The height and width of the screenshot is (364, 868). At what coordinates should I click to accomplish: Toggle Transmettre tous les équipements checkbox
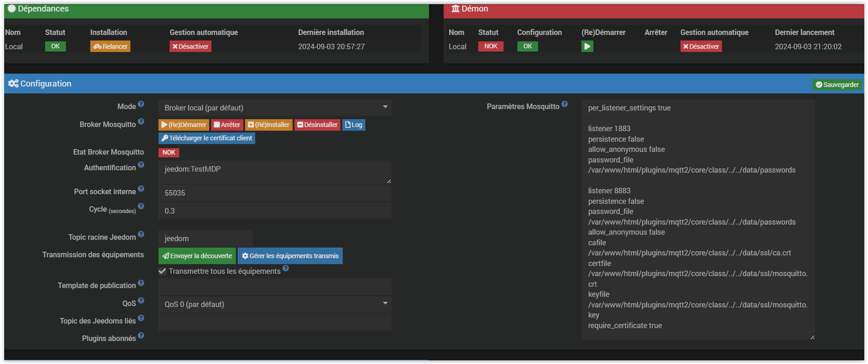[162, 272]
